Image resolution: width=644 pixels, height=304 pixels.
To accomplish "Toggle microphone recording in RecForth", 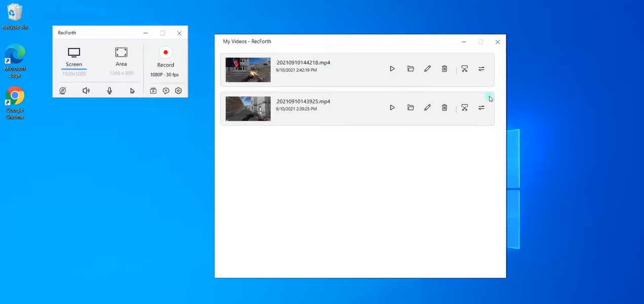I will tap(109, 91).
